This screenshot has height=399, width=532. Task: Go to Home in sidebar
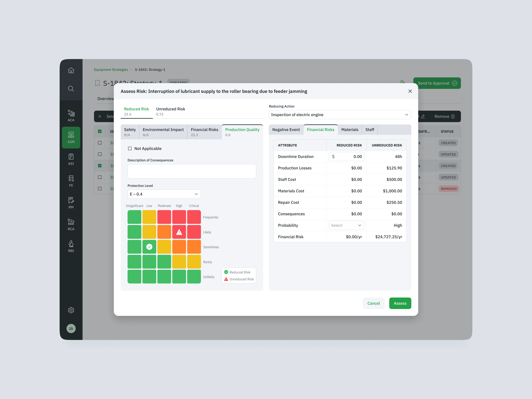click(x=71, y=70)
